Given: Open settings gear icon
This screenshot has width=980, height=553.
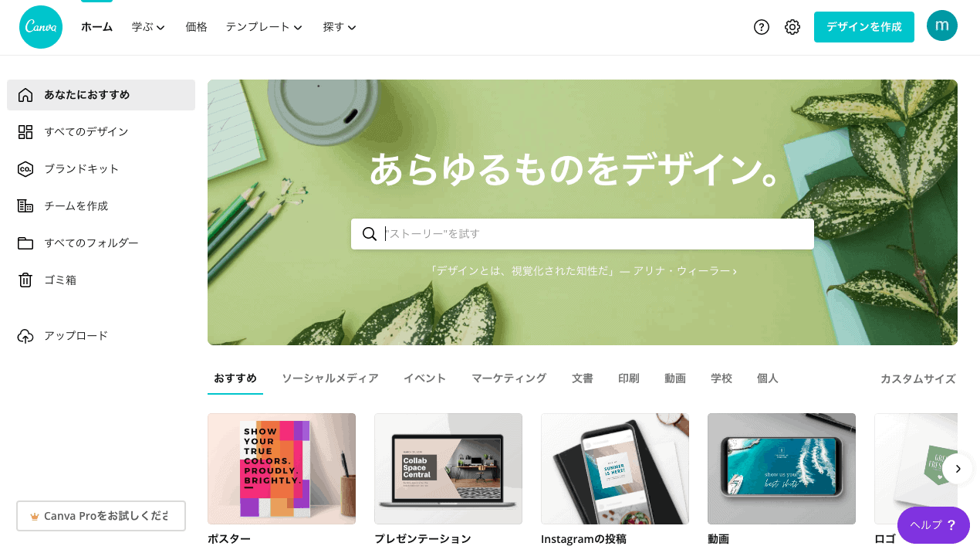Looking at the screenshot, I should [792, 27].
